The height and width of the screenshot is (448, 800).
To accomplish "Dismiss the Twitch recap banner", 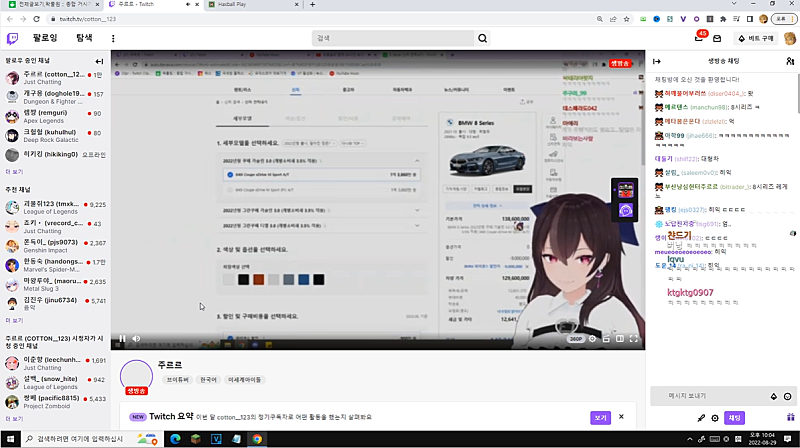I will (621, 417).
